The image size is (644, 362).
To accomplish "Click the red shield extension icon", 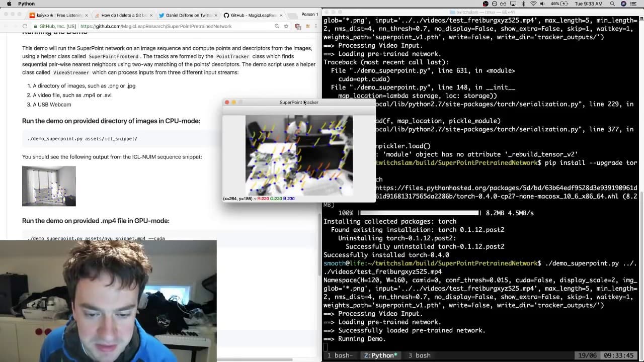I will point(298,26).
